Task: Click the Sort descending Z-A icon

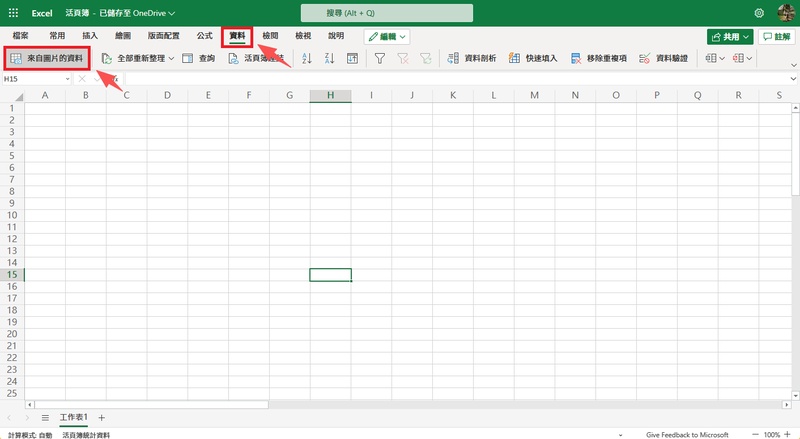Action: [329, 59]
